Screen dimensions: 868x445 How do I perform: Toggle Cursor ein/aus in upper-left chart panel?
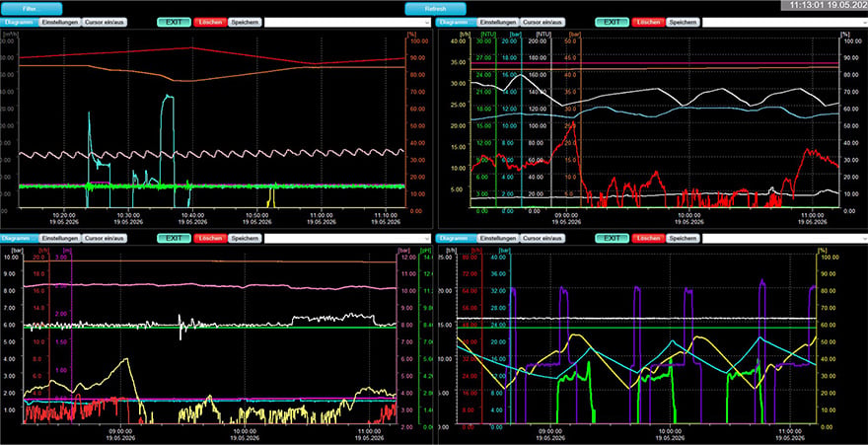(x=106, y=22)
